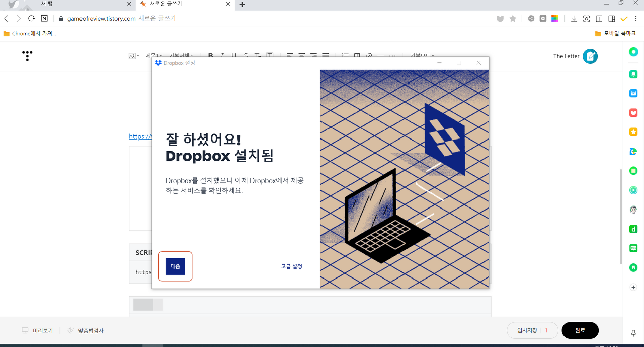Click the screen capture icon
The height and width of the screenshot is (347, 644).
click(x=586, y=19)
